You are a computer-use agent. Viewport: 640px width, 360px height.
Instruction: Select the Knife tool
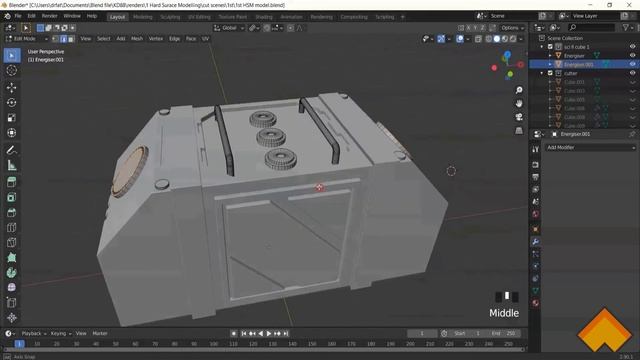click(x=12, y=242)
